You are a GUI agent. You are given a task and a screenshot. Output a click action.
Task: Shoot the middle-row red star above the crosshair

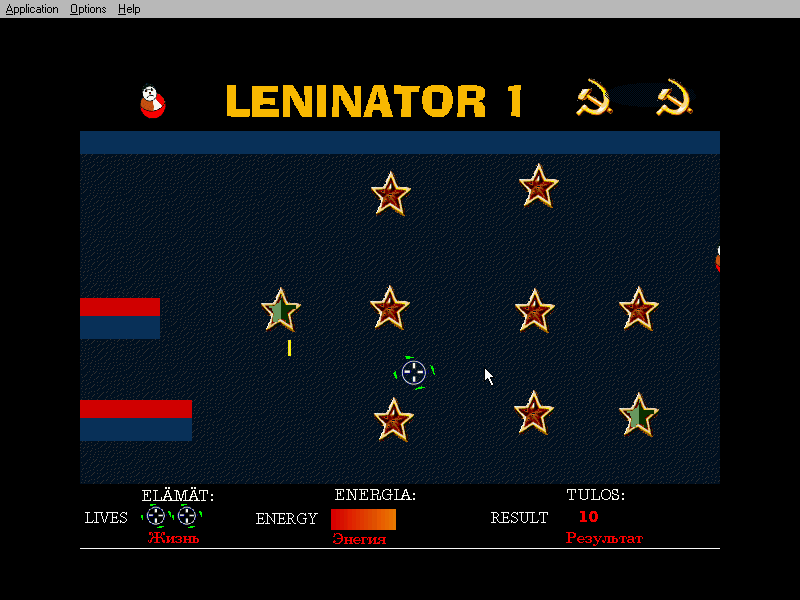point(390,308)
